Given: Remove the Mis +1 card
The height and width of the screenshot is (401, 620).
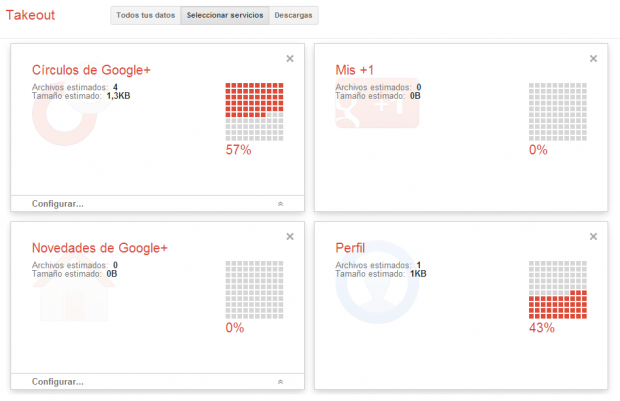Looking at the screenshot, I should [593, 59].
